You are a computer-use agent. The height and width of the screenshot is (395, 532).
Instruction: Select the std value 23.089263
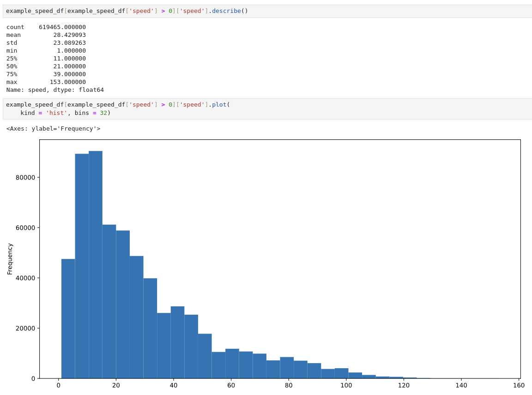70,43
